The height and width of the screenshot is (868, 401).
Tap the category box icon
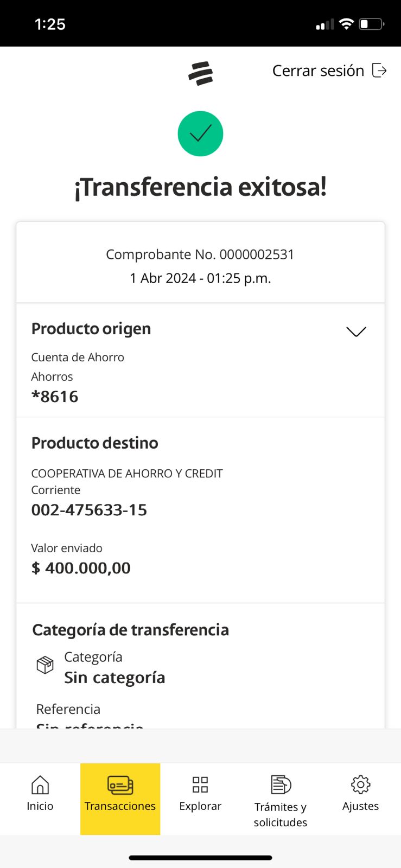click(45, 665)
